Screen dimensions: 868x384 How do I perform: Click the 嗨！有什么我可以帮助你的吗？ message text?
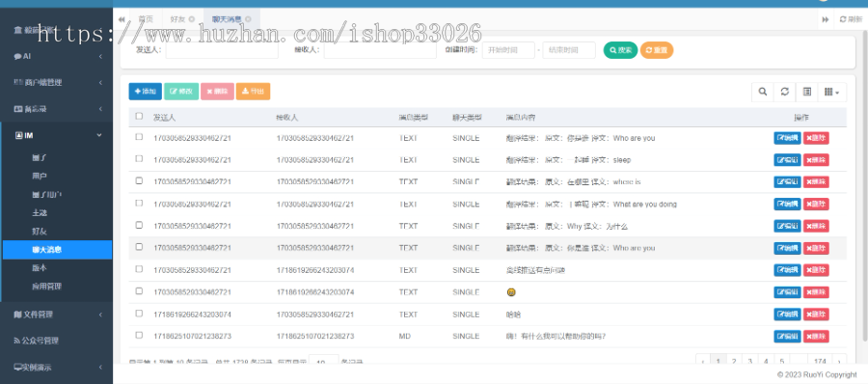pos(556,337)
